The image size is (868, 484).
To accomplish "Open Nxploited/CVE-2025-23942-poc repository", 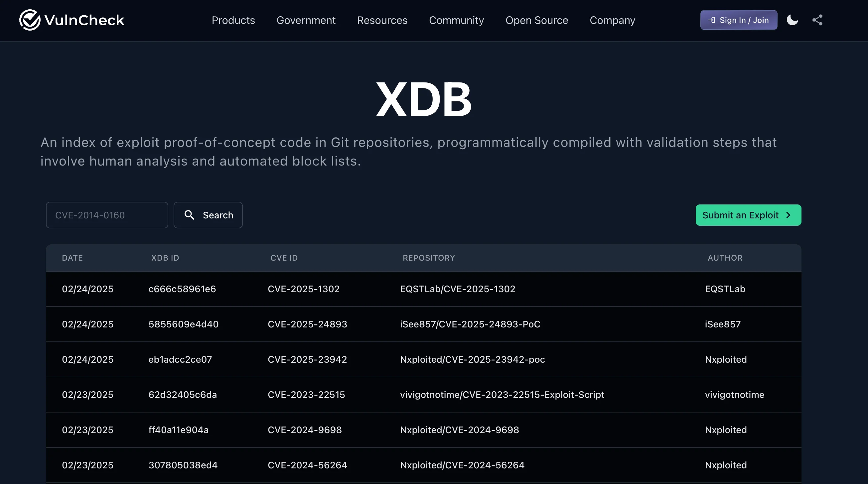I will 473,359.
